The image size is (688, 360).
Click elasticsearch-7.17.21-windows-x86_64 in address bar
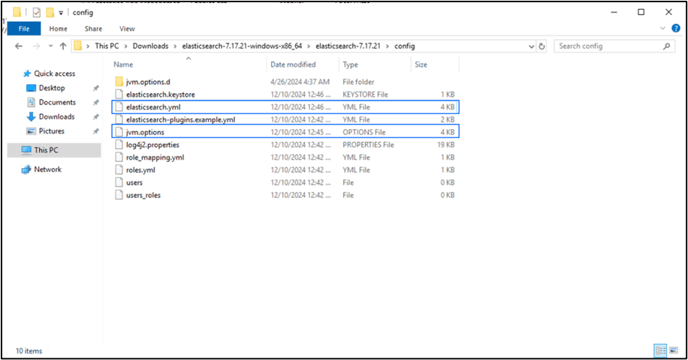pyautogui.click(x=242, y=46)
